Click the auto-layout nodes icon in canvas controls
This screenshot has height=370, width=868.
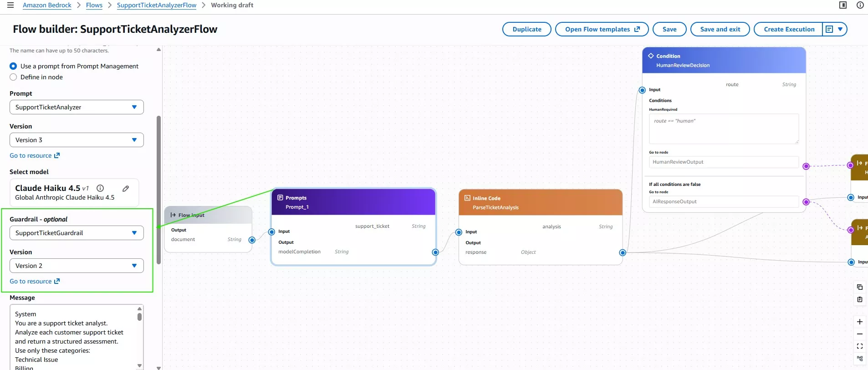click(860, 359)
